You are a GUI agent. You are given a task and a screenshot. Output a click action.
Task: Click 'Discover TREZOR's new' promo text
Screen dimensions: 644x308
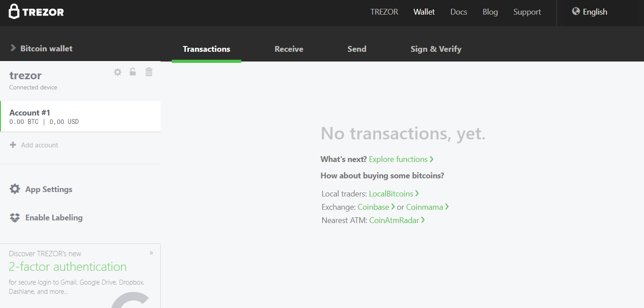coord(45,254)
